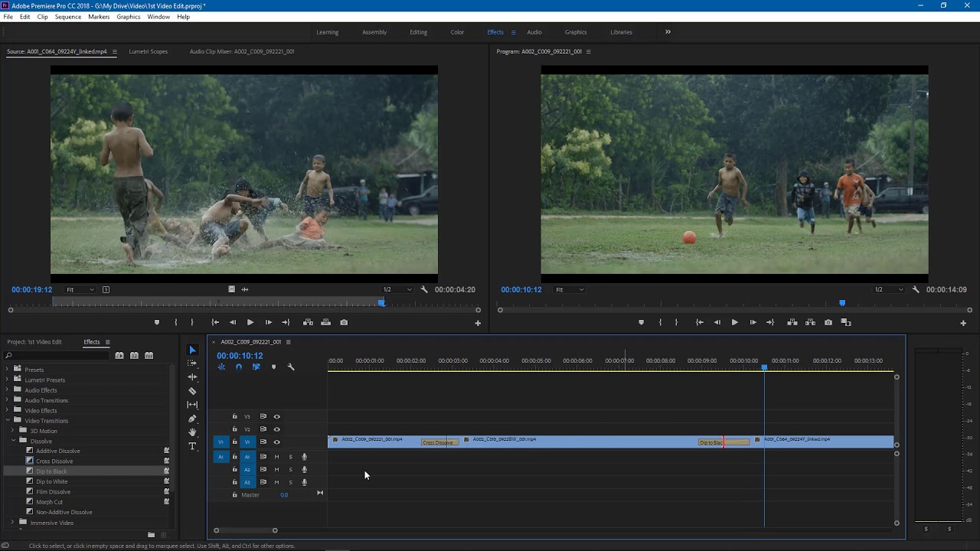Pick the Ripple Edit tool
980x551 pixels.
point(192,377)
